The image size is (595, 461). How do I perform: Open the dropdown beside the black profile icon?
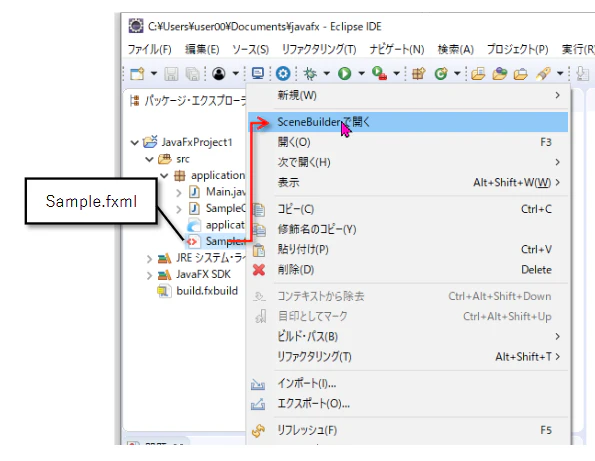pyautogui.click(x=236, y=73)
